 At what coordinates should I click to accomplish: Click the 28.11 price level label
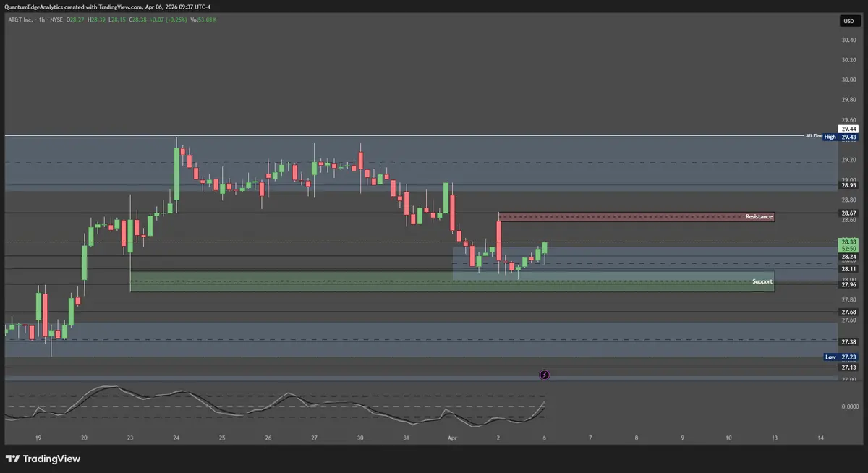[x=848, y=269]
